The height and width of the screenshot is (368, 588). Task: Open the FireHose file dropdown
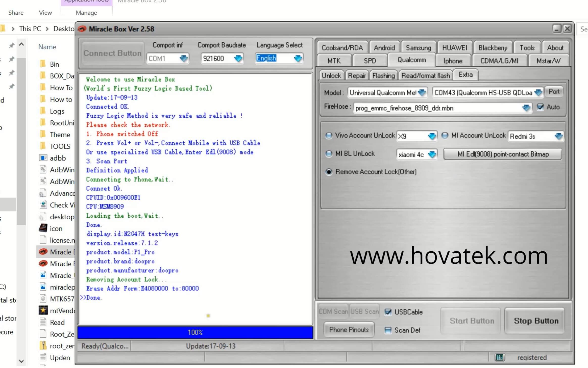pyautogui.click(x=526, y=108)
